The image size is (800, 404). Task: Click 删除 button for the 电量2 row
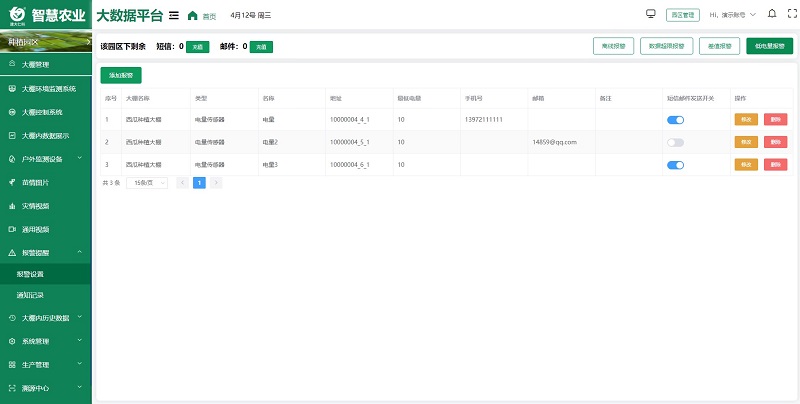tap(774, 142)
